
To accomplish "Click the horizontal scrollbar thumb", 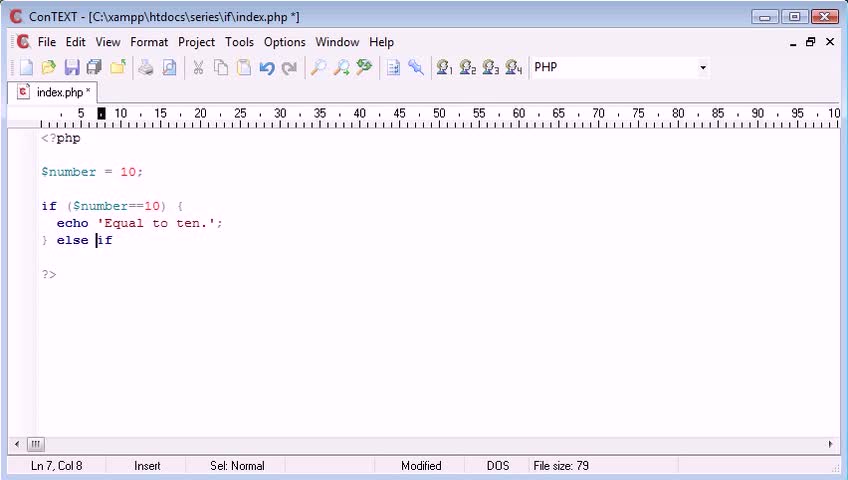I will pyautogui.click(x=35, y=444).
